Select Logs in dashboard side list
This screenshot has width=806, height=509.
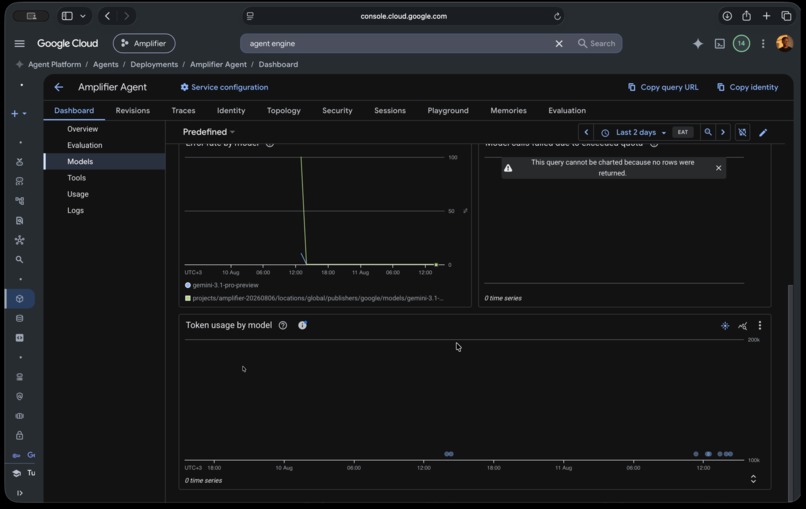(75, 210)
